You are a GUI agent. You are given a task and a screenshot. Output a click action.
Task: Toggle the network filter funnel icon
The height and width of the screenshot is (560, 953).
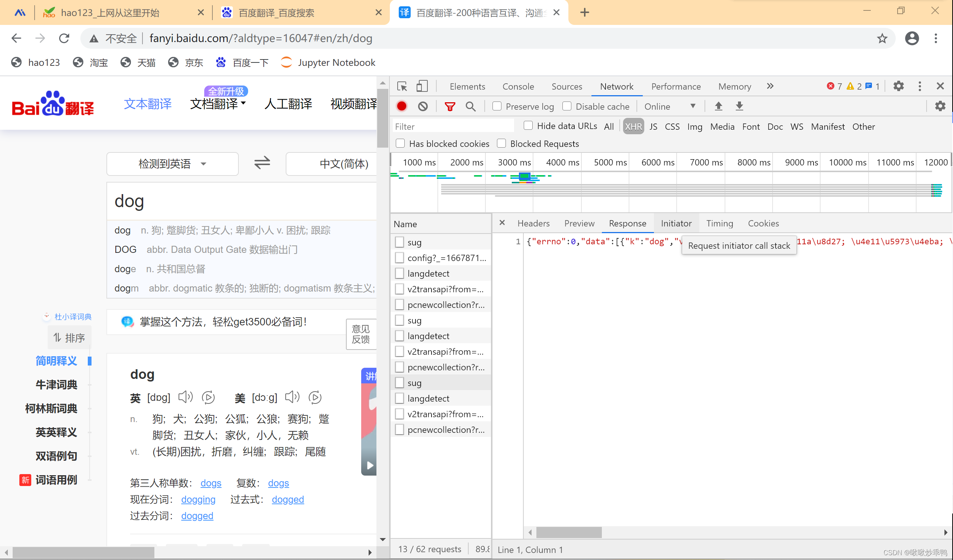pos(450,107)
